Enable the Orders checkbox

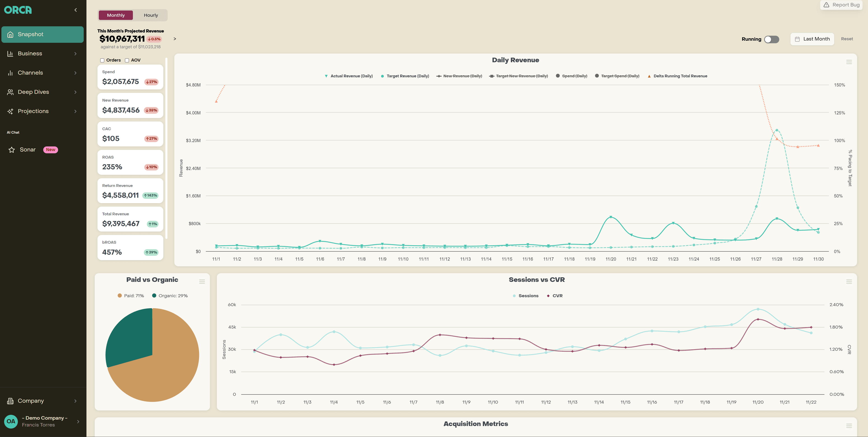coord(102,60)
